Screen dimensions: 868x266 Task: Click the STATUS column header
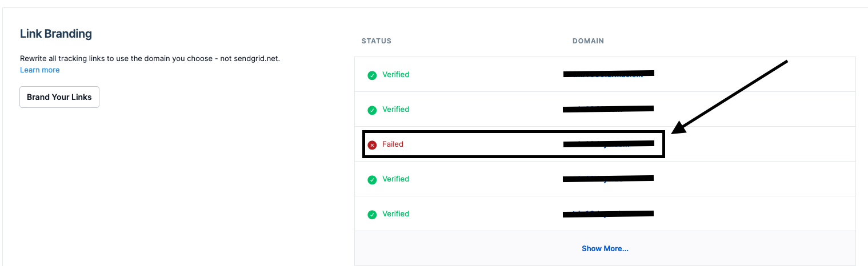(377, 41)
